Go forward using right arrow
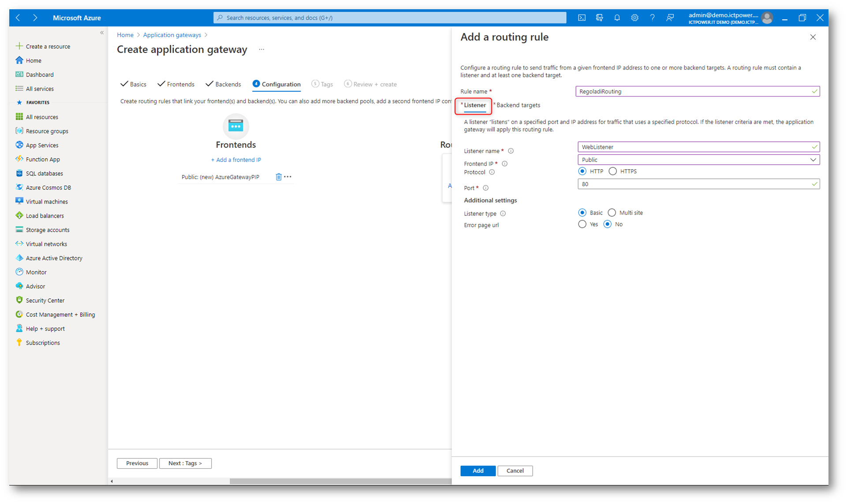Viewport: 847px width, 504px height. pyautogui.click(x=35, y=18)
